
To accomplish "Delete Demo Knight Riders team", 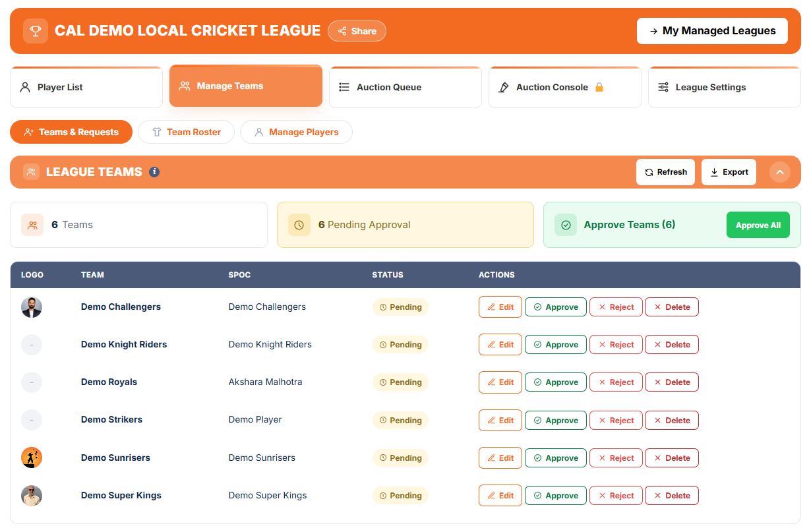I will (x=672, y=345).
